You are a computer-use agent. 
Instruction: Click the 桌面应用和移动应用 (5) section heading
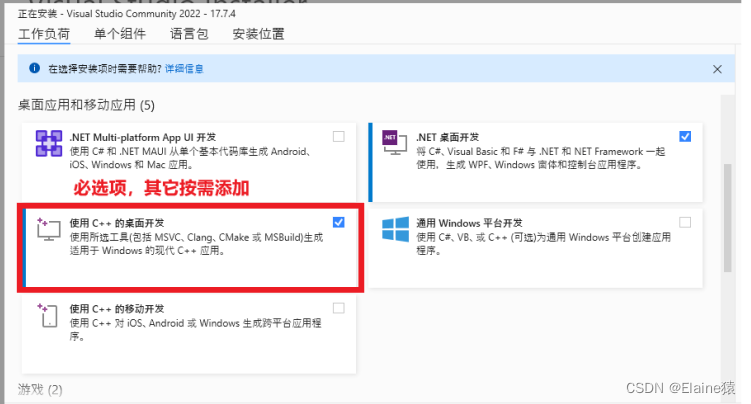[x=86, y=105]
